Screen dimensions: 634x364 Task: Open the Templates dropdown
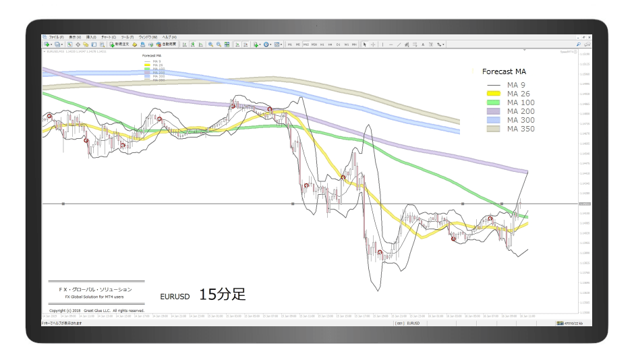[x=278, y=44]
